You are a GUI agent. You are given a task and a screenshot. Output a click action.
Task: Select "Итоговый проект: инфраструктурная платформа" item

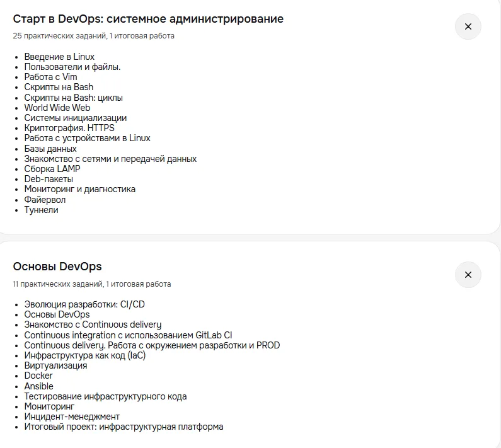(124, 427)
